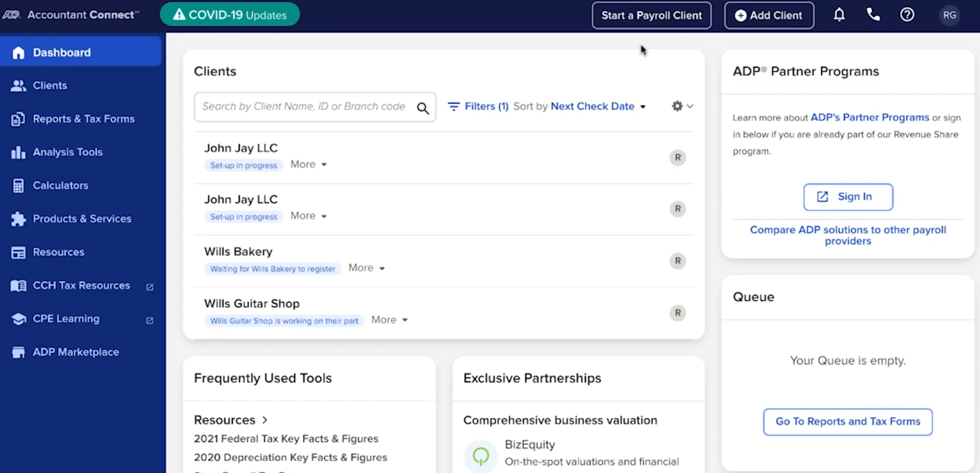The image size is (980, 473).
Task: Click Sign In under Partner Programs
Action: point(848,197)
